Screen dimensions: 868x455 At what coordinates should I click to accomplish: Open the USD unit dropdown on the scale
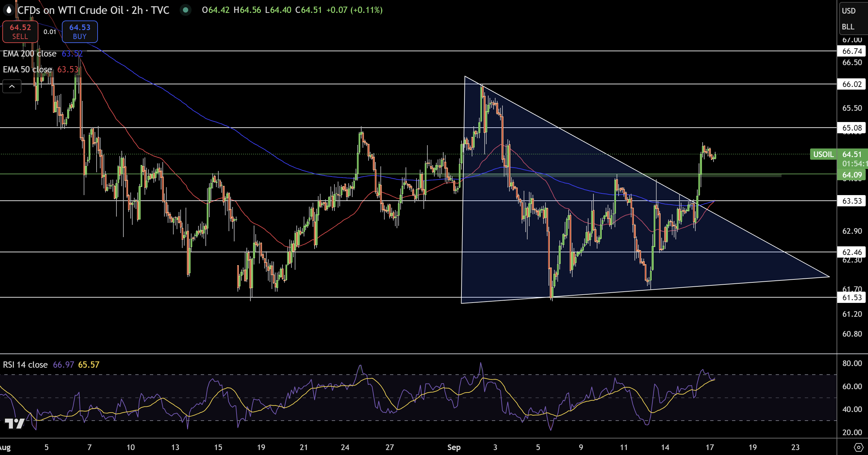(x=848, y=11)
